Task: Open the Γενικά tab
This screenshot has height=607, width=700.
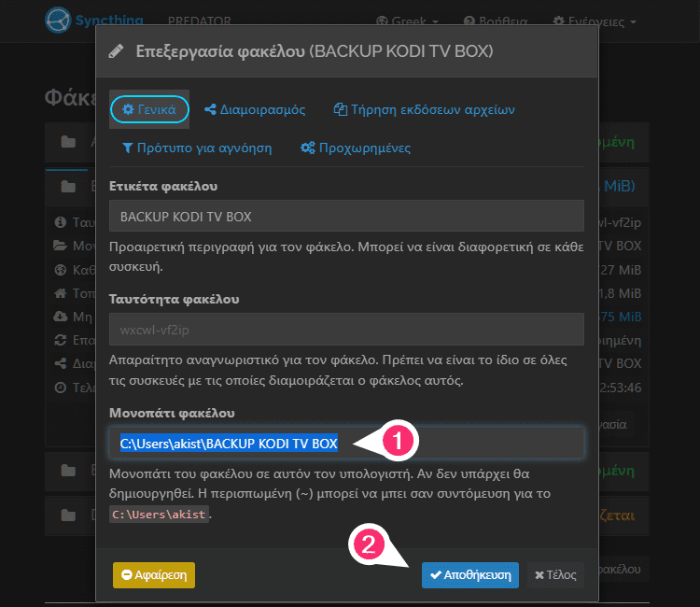Action: point(149,109)
